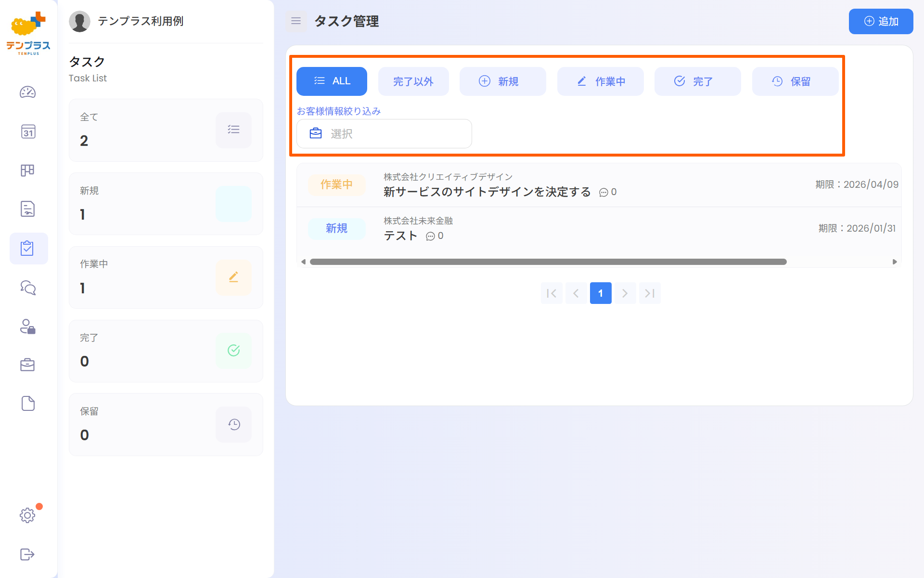
Task: Click the Task List subtitle
Action: coord(88,78)
